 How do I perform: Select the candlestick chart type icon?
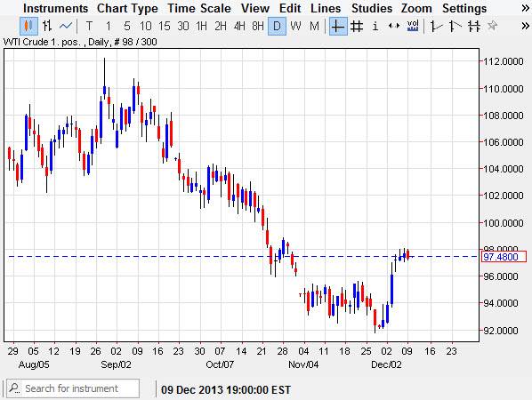pos(28,26)
